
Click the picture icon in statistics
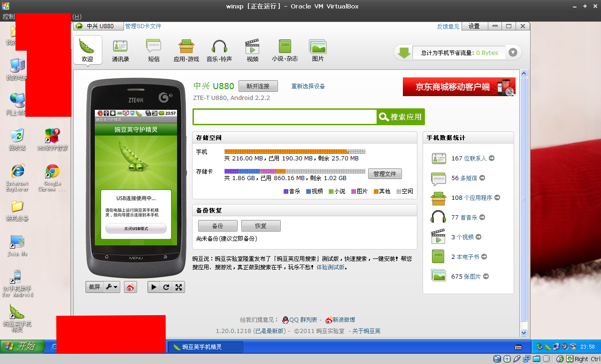pos(439,276)
